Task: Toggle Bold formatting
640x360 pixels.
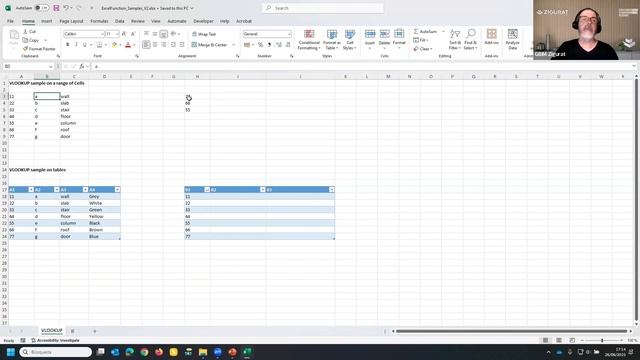Action: (67, 44)
